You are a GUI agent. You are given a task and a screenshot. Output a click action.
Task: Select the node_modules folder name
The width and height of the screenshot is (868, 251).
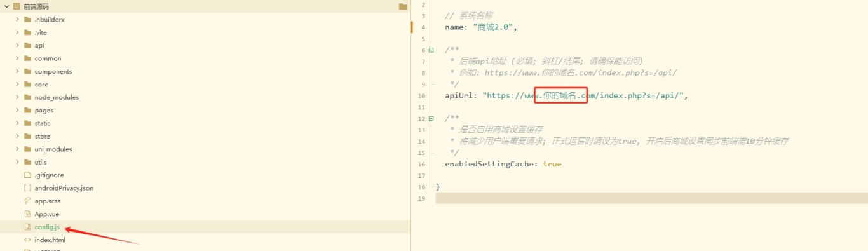pyautogui.click(x=57, y=97)
